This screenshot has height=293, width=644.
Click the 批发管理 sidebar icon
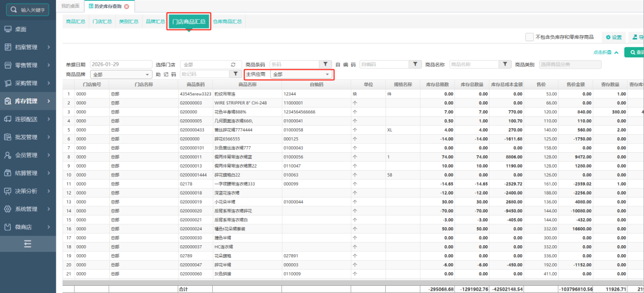coord(8,137)
